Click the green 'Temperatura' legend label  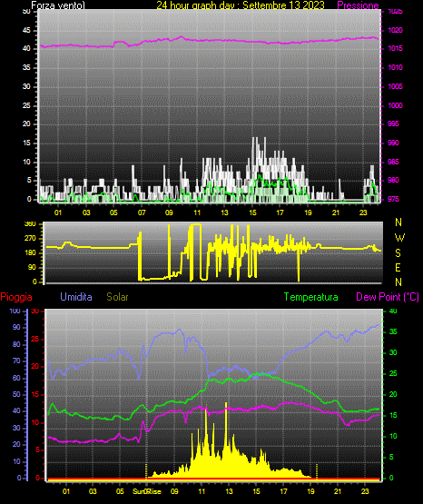[x=310, y=297]
